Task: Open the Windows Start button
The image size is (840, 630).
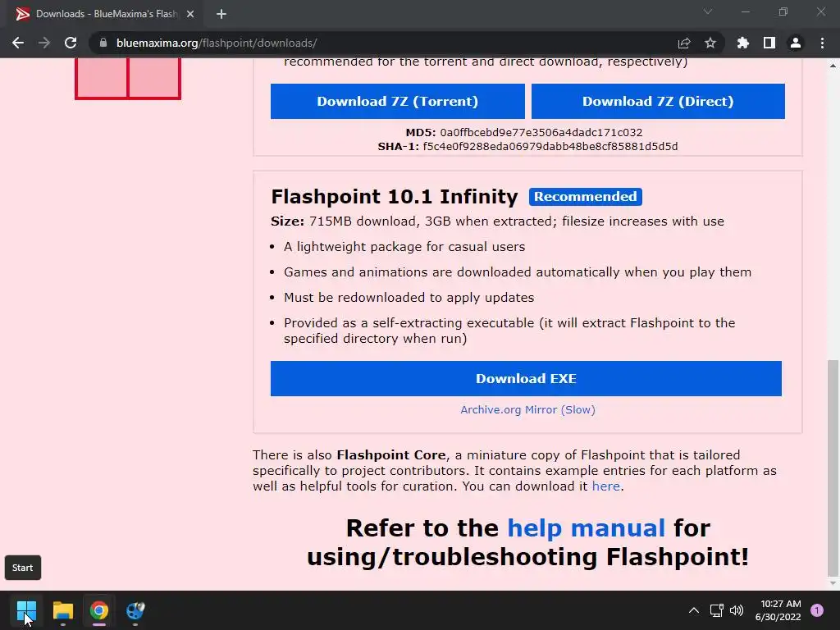Action: [x=26, y=610]
